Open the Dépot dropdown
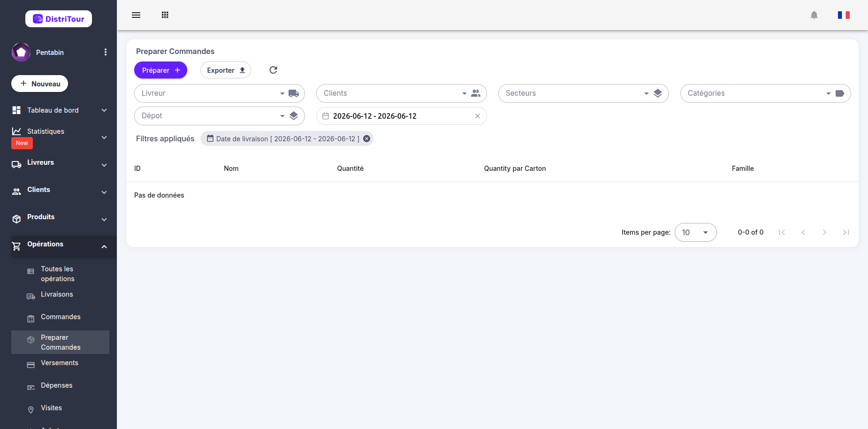This screenshot has width=868, height=429. click(220, 116)
